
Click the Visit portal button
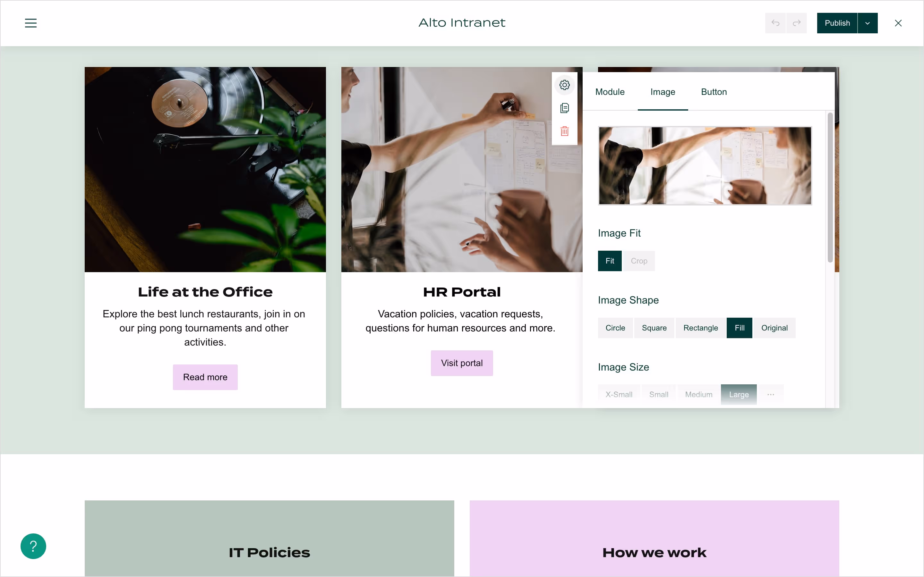[x=462, y=363]
